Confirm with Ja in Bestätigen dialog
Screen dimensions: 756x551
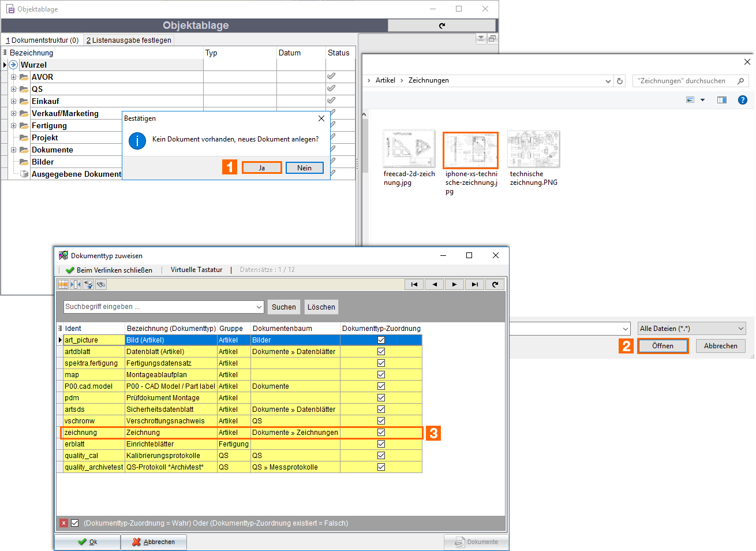point(262,167)
